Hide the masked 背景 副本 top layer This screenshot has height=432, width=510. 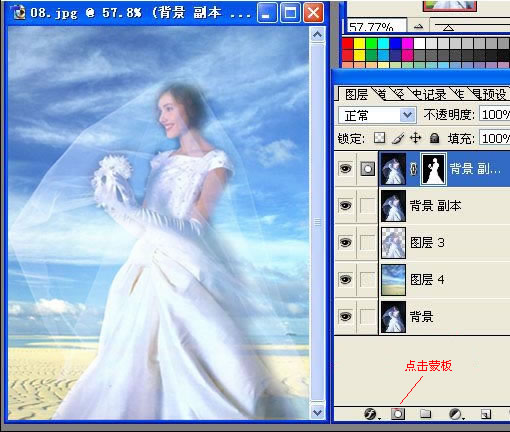pyautogui.click(x=345, y=168)
